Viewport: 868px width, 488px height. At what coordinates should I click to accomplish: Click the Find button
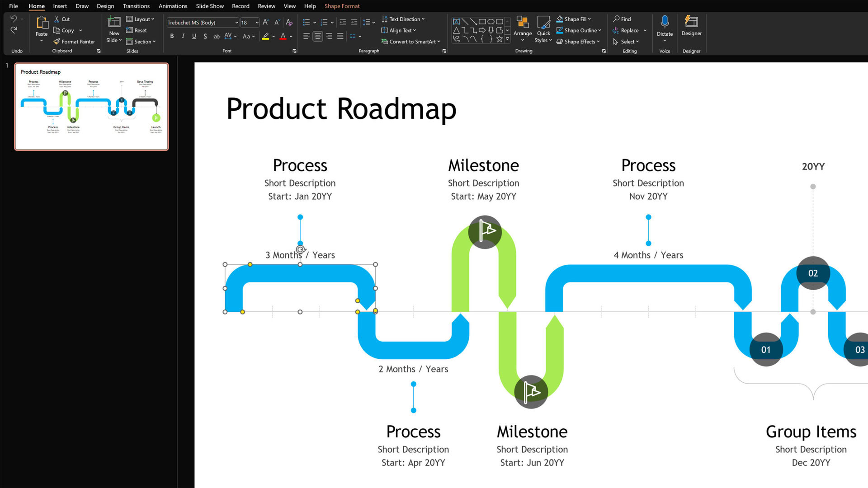(622, 19)
